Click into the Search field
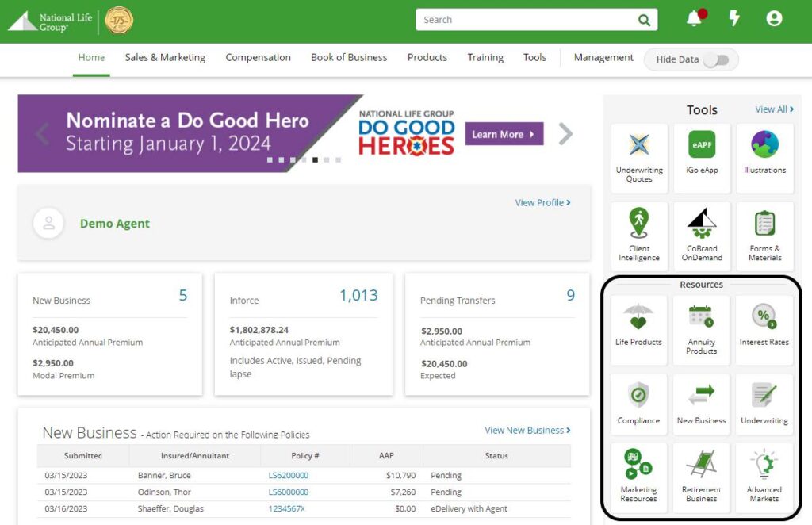812x525 pixels. 527,20
